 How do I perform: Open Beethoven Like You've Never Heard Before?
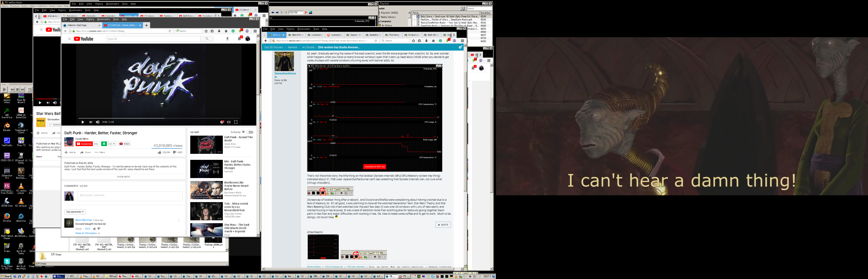pyautogui.click(x=206, y=190)
